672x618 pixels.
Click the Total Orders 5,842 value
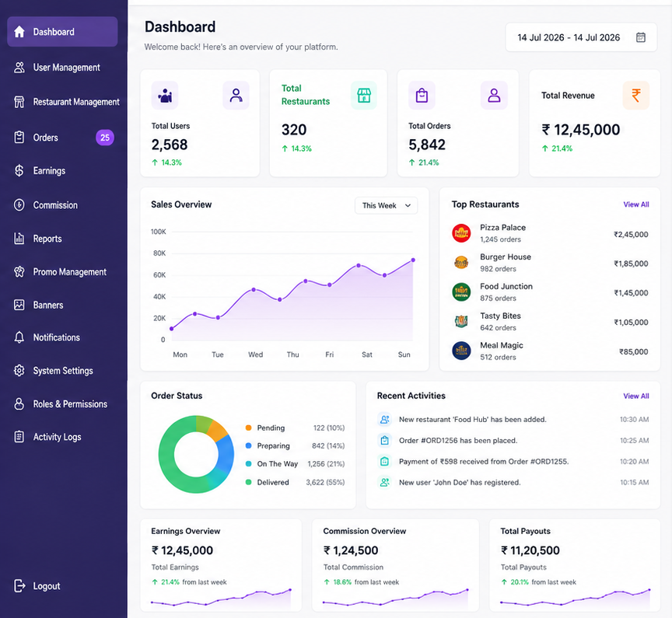click(x=427, y=145)
